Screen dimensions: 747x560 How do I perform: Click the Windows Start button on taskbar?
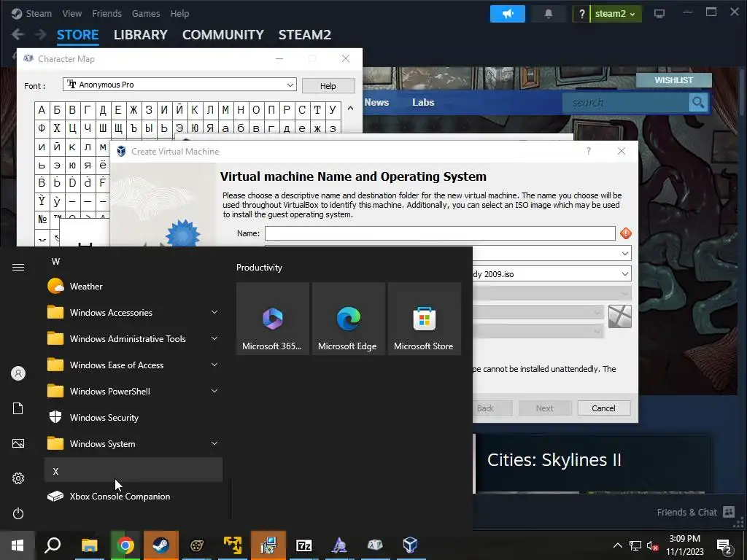[x=18, y=545]
